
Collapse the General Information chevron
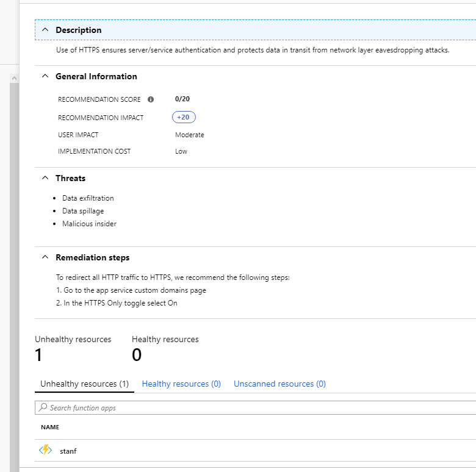[x=45, y=76]
